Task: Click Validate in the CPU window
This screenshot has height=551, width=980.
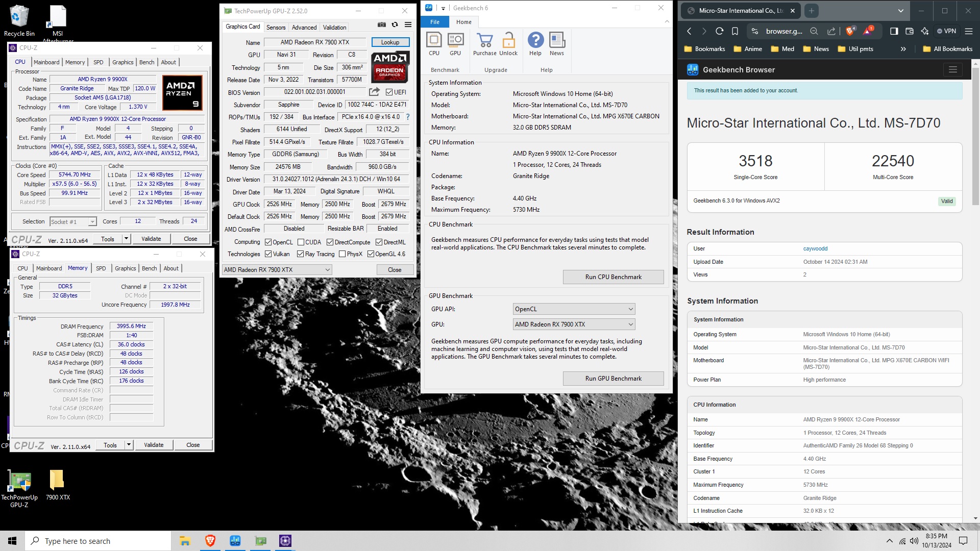Action: click(x=151, y=239)
